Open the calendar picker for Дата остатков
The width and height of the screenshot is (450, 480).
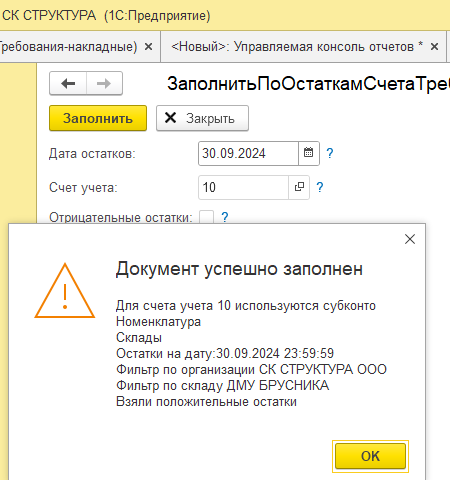click(x=309, y=153)
